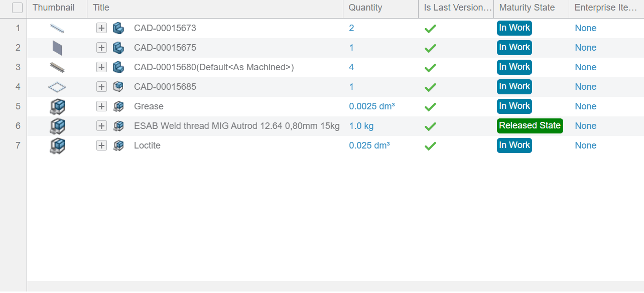Click the None link in the Loctite row

click(x=586, y=145)
